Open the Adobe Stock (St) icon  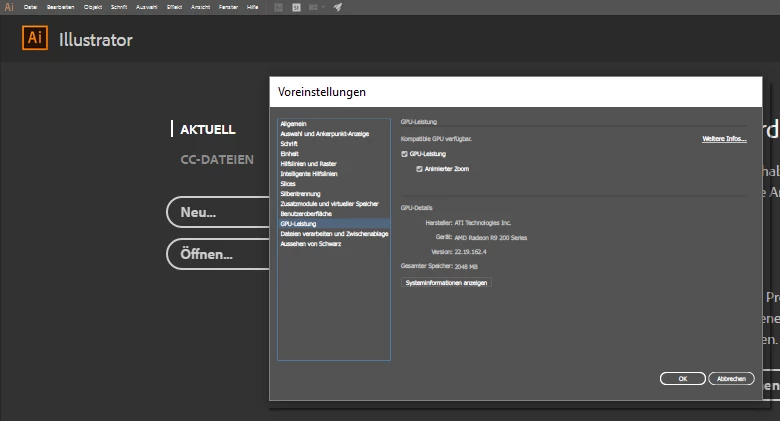296,7
